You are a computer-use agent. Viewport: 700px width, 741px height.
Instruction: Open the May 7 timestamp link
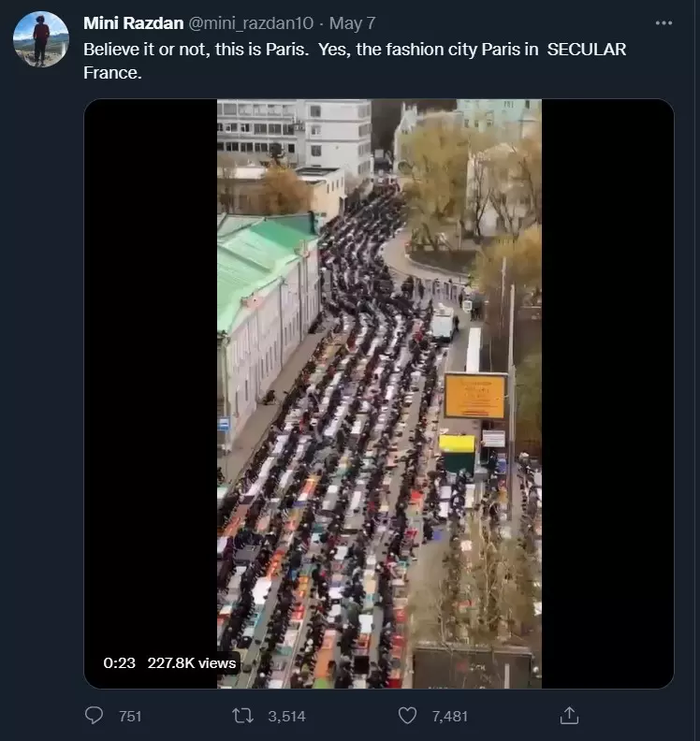point(352,22)
